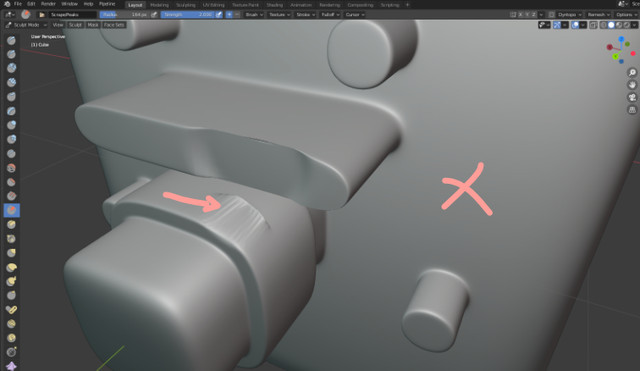The height and width of the screenshot is (371, 640).
Task: Toggle X-ray view button
Action: coord(593,25)
